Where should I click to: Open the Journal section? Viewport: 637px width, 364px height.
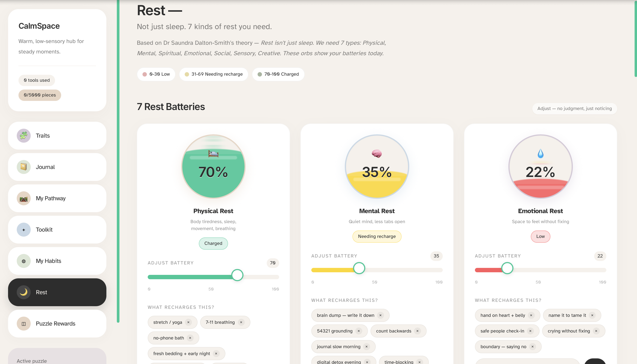(x=57, y=167)
